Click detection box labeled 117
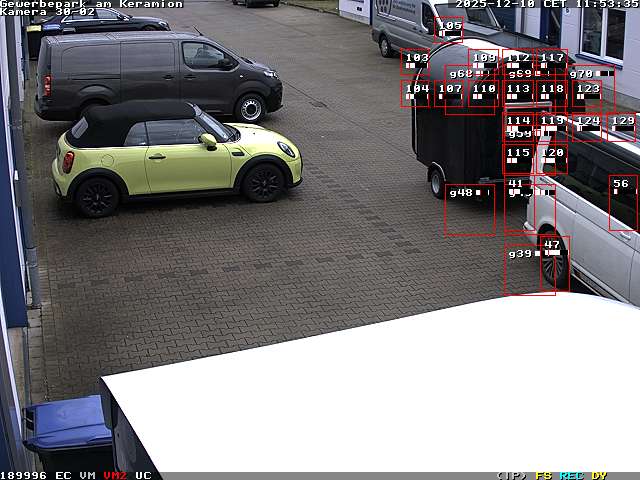The width and height of the screenshot is (640, 480). (551, 62)
